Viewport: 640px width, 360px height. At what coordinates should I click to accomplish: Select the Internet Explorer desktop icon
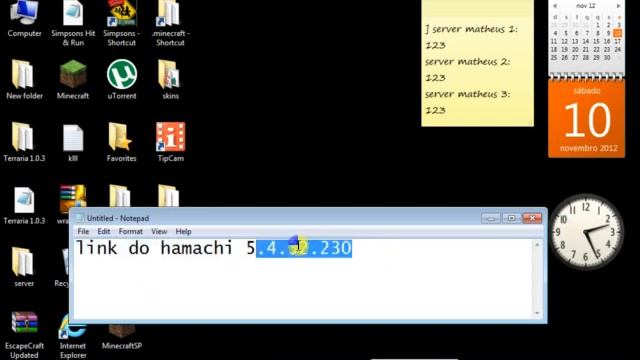73,337
